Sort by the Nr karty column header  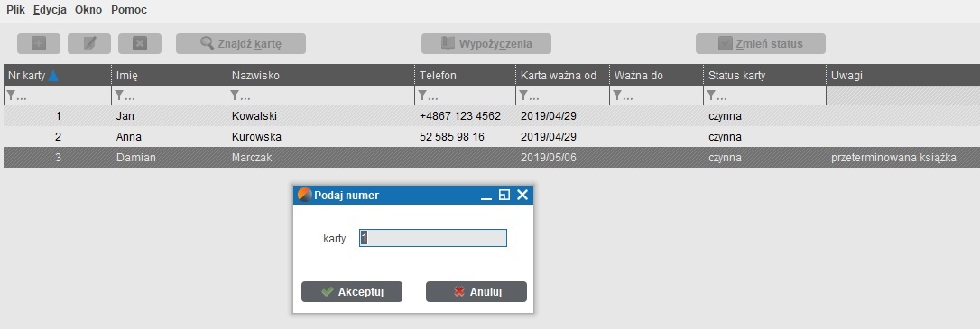[x=58, y=76]
